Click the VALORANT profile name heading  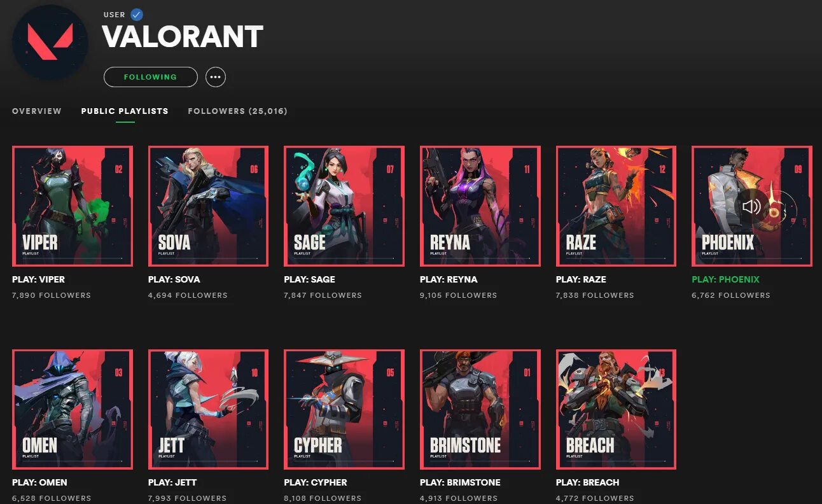tap(183, 37)
